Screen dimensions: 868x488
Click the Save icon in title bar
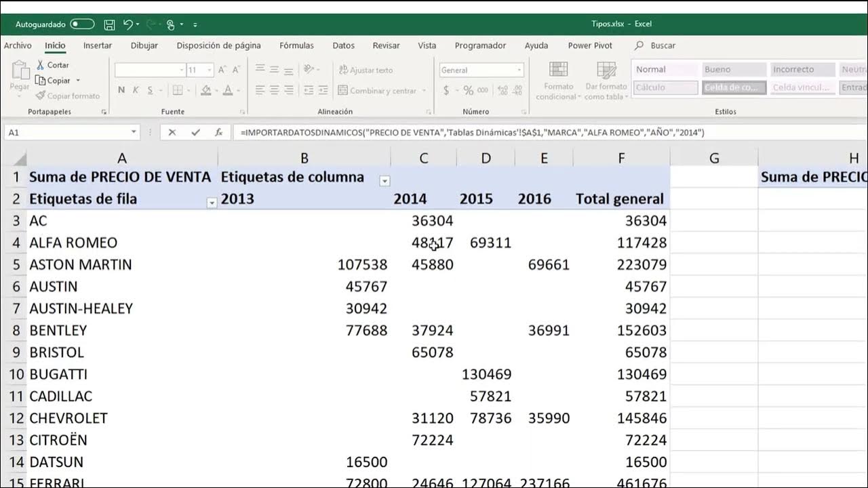click(x=109, y=24)
